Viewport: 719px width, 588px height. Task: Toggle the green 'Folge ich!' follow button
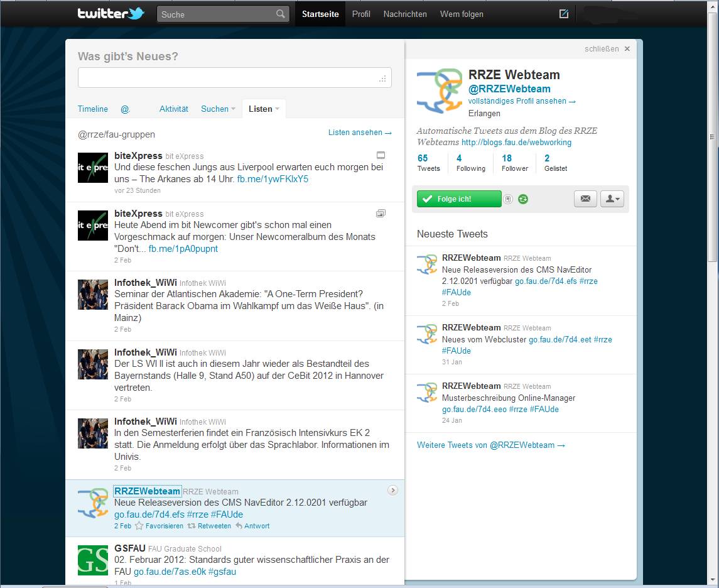pos(459,199)
